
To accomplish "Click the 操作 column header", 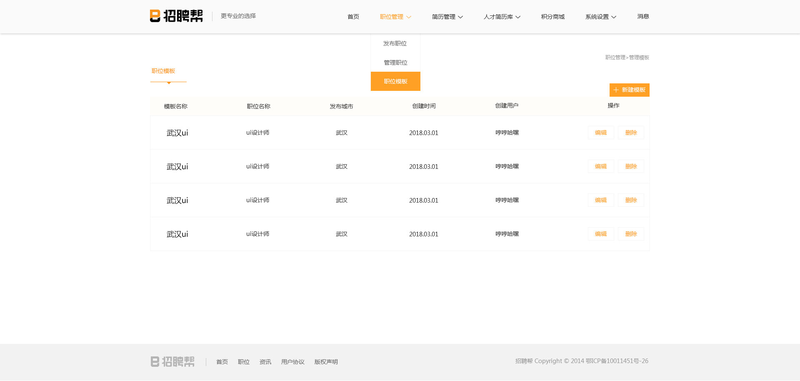I will [x=613, y=106].
